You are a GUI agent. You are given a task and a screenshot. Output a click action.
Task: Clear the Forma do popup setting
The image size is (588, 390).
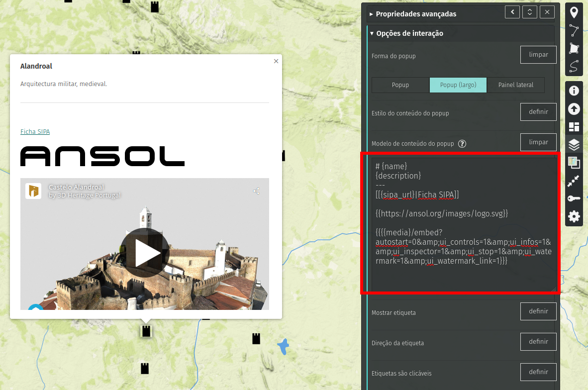coord(538,55)
